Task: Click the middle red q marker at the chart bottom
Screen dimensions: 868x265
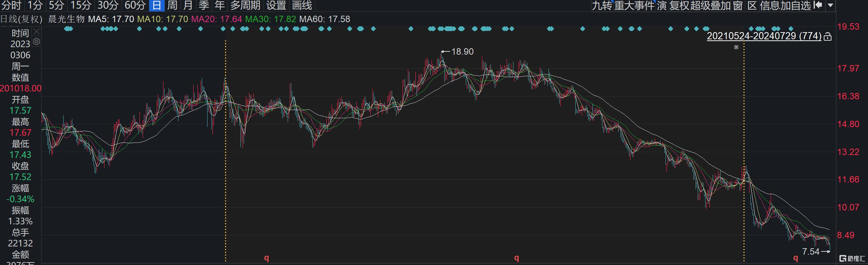Action: point(517,258)
